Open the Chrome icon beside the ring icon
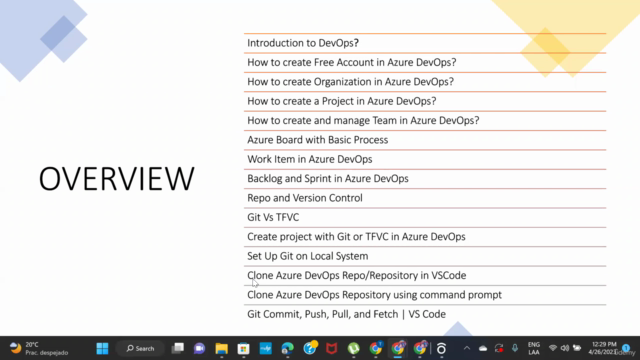Image resolution: width=640 pixels, height=360 pixels. click(420, 348)
